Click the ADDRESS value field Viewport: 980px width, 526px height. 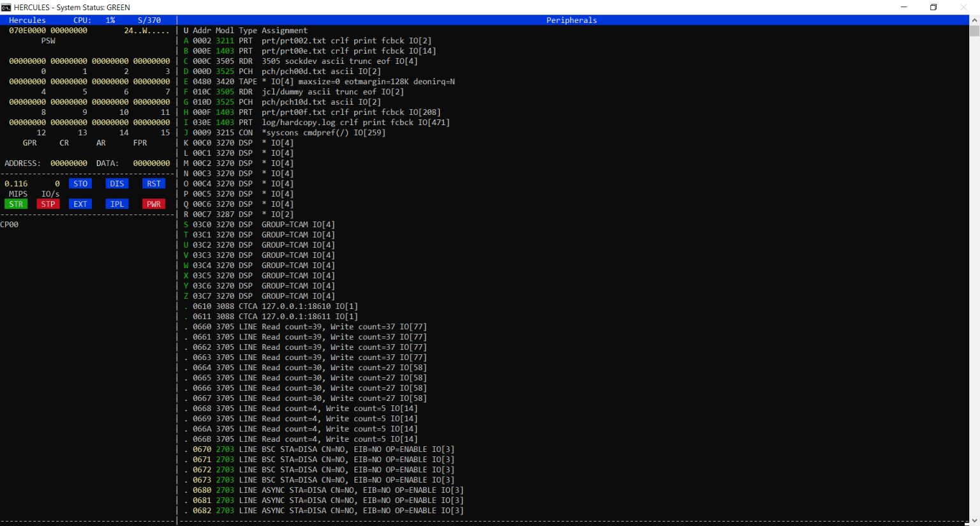(68, 163)
